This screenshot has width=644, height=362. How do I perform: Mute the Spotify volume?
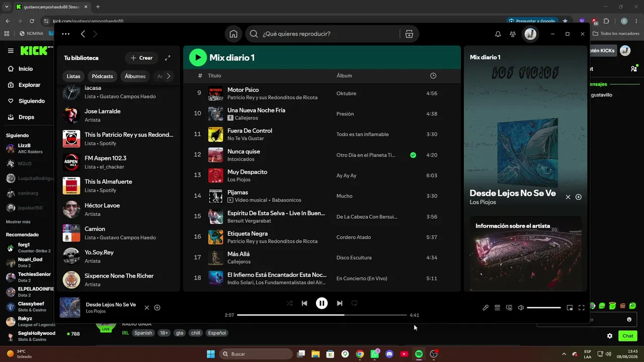click(x=521, y=308)
